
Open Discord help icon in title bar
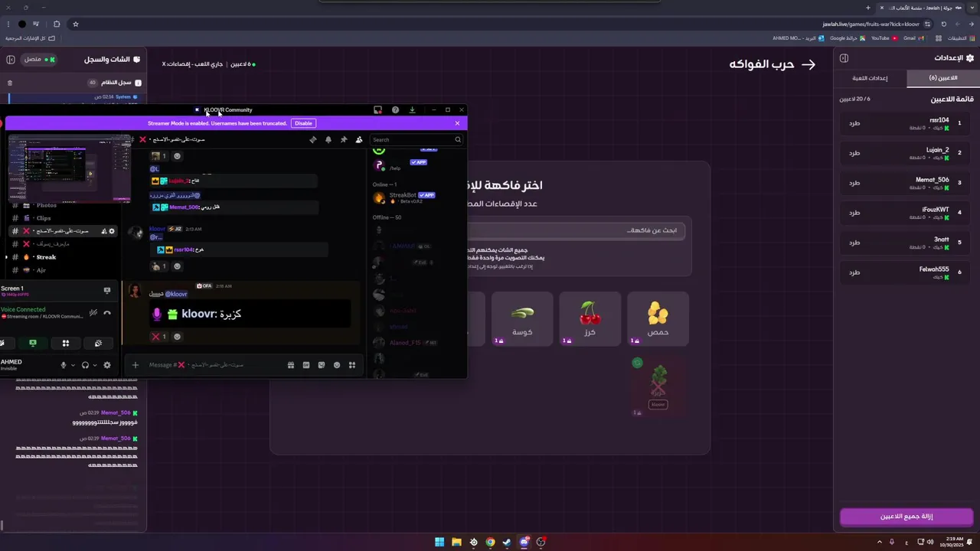395,110
